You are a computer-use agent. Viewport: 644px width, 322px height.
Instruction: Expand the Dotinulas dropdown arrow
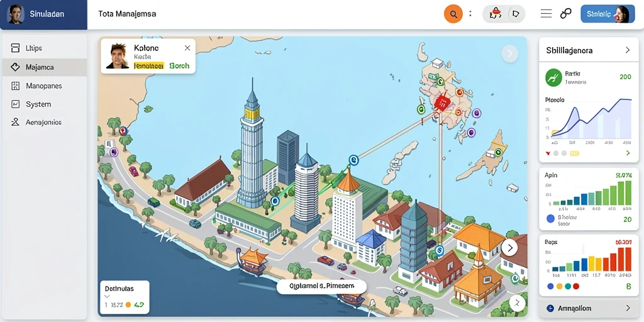coord(107,296)
